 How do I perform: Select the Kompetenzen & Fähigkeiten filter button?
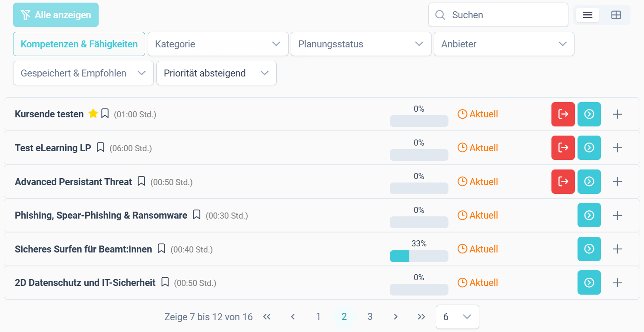(79, 44)
